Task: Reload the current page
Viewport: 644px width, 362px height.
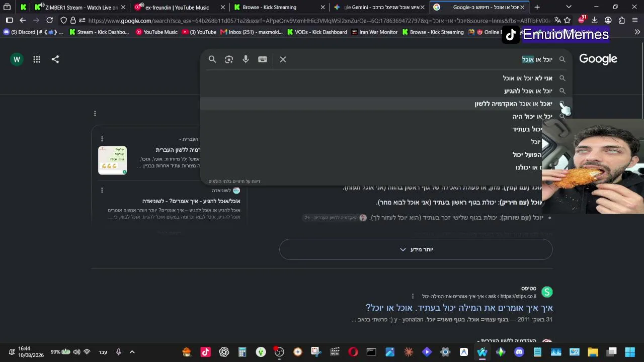Action: [x=49, y=20]
